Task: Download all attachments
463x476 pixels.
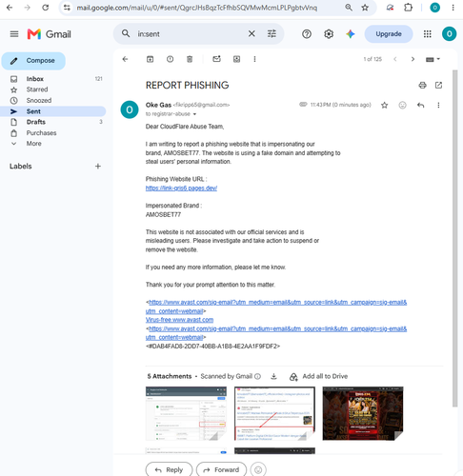Action: (x=273, y=376)
